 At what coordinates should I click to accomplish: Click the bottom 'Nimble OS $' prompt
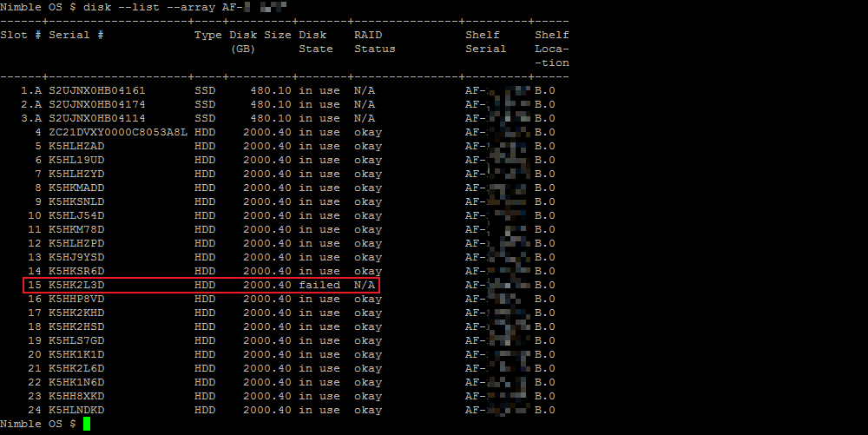pyautogui.click(x=38, y=424)
